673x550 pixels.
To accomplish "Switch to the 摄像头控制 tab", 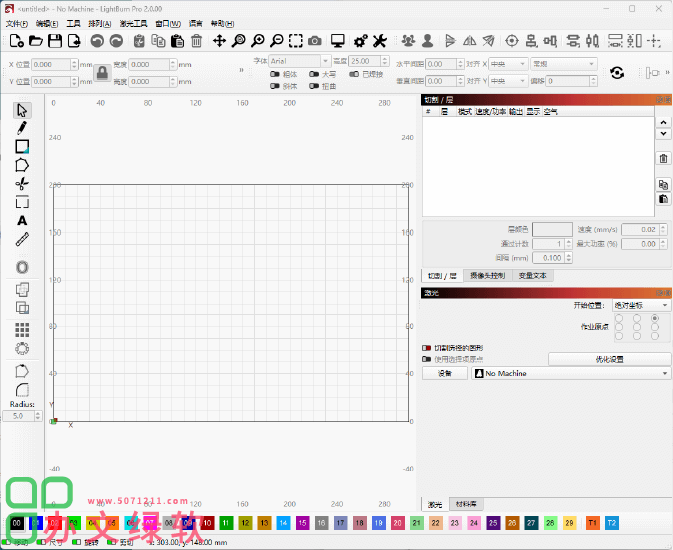I will pyautogui.click(x=489, y=275).
